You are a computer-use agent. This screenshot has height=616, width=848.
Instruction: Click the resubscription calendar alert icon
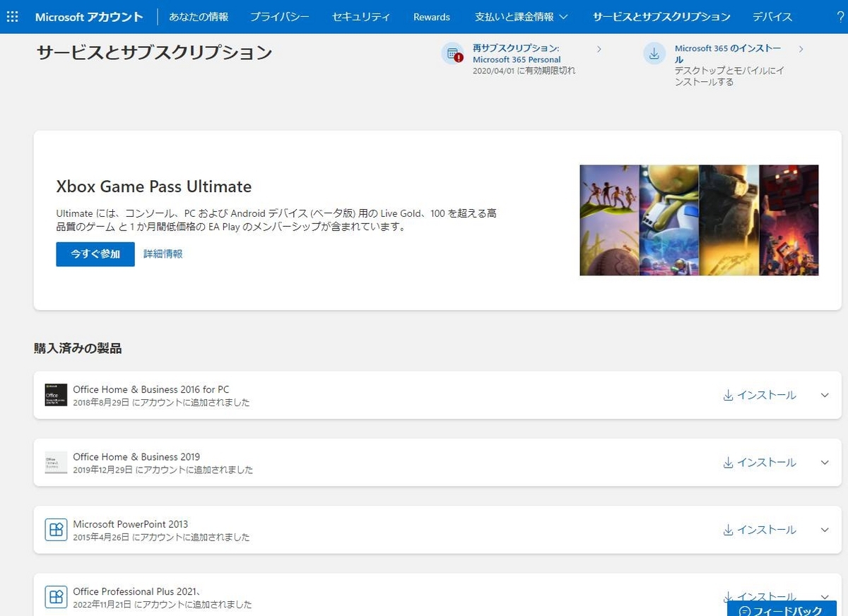tap(452, 54)
